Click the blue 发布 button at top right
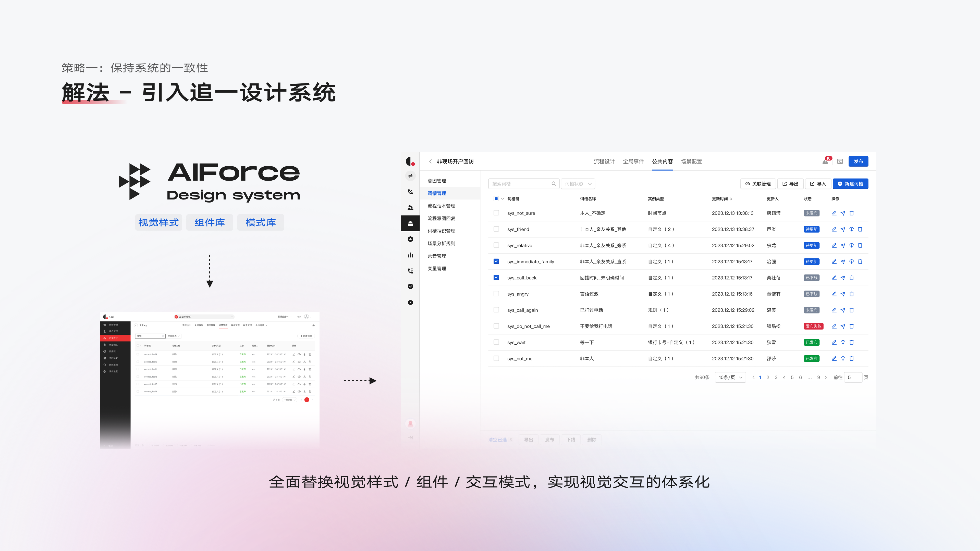 [x=858, y=161]
